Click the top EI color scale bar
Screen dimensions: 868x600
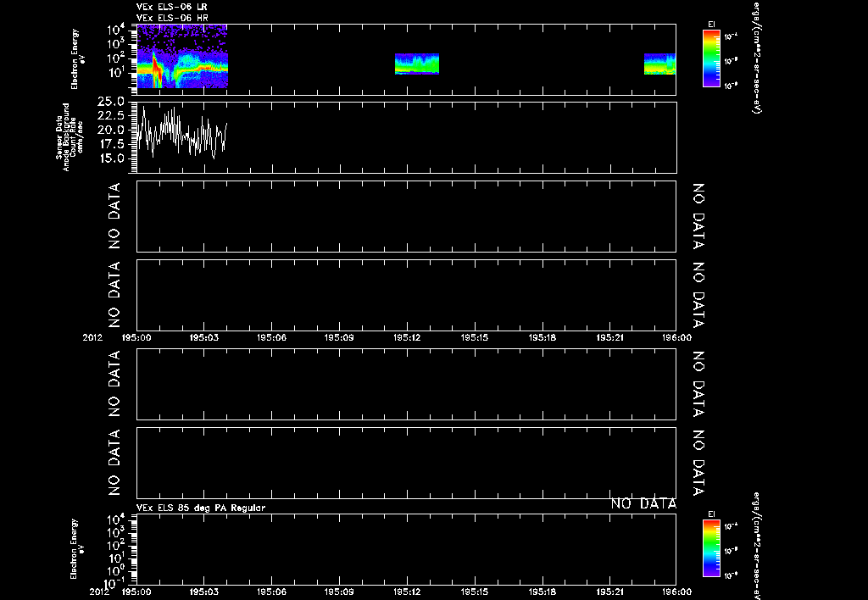[x=711, y=58]
